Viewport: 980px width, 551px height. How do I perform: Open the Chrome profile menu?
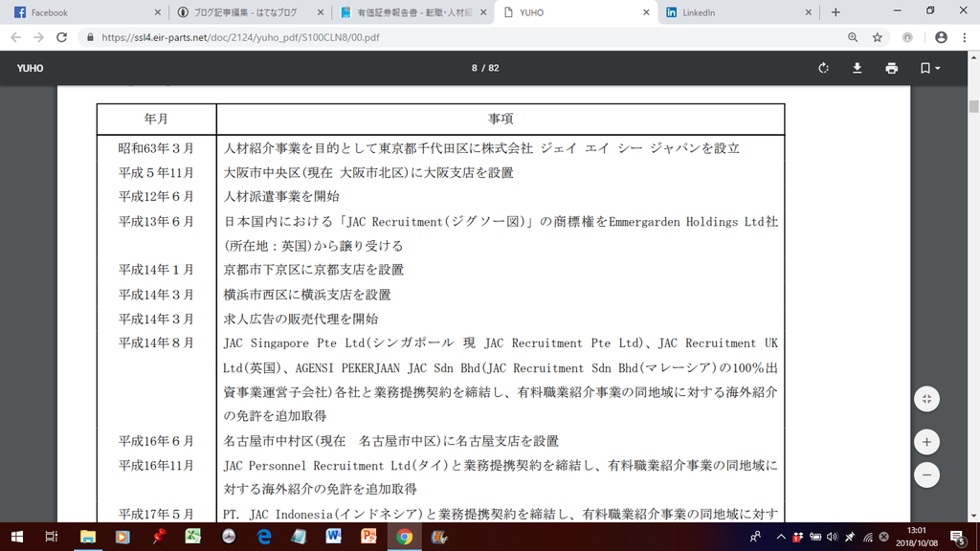pos(941,37)
